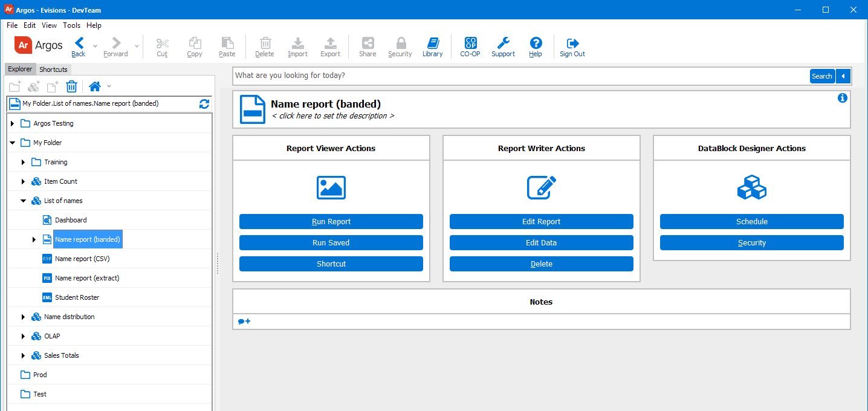The height and width of the screenshot is (411, 868).
Task: Click the Explorer trash can icon
Action: coord(71,86)
